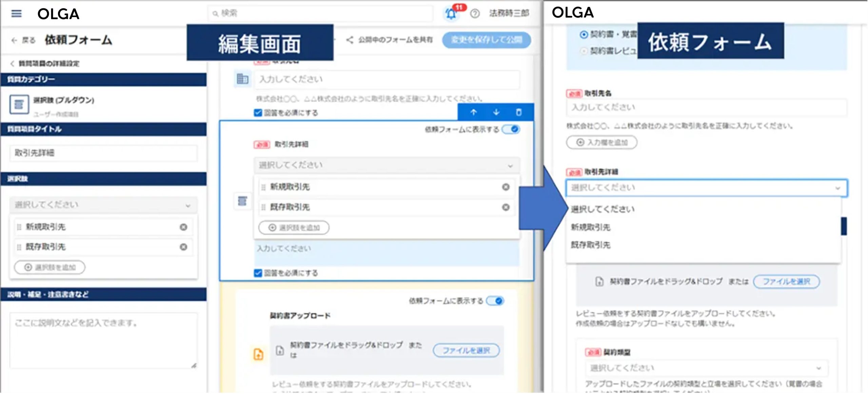Open the hamburger menu in OLGA header
The image size is (868, 394).
(16, 14)
